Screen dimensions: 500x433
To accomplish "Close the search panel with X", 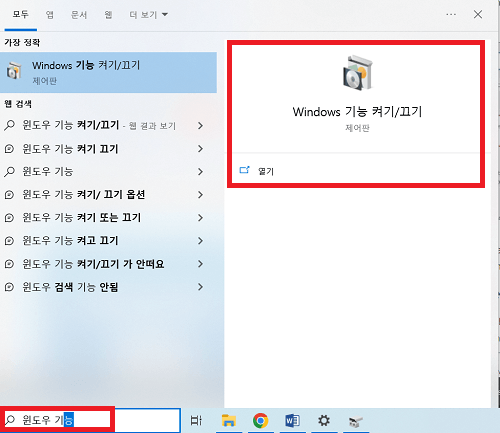I will 478,14.
